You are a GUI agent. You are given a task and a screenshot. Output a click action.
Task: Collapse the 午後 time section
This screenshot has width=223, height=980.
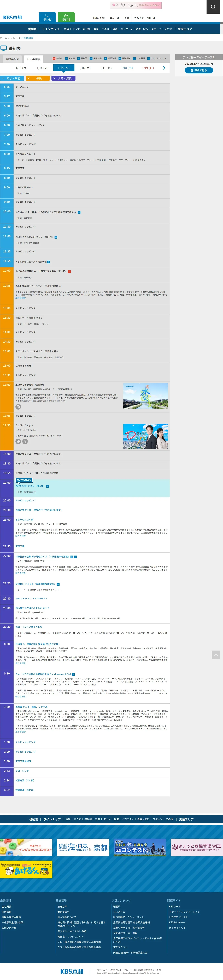coord(38,78)
